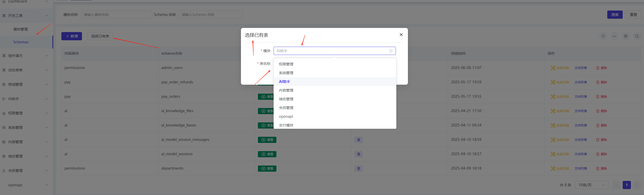Delete the pay_orders schema row
The height and width of the screenshot is (195, 644).
(x=602, y=97)
